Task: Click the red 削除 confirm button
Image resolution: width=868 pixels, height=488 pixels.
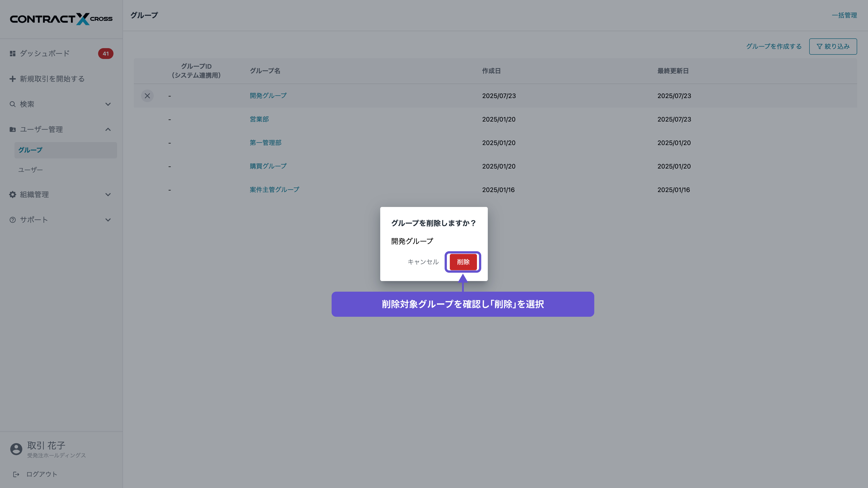Action: click(463, 262)
